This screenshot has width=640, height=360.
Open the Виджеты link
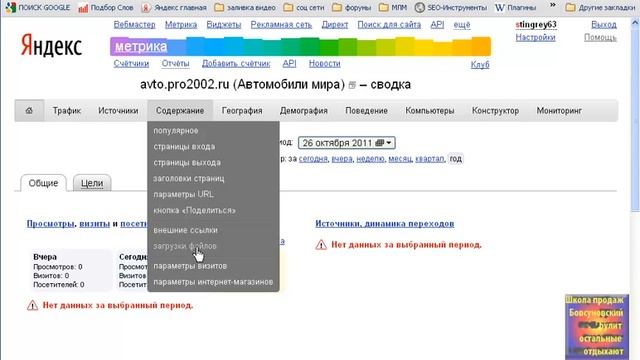[224, 24]
